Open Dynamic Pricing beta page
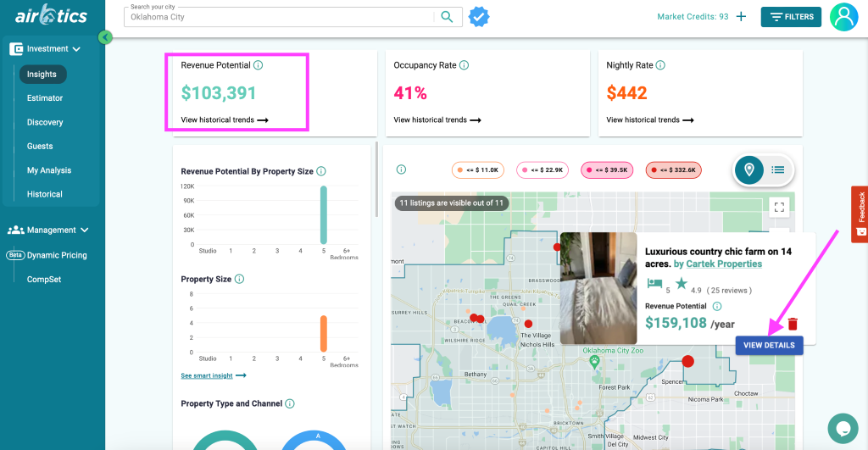The image size is (868, 450). click(x=47, y=255)
